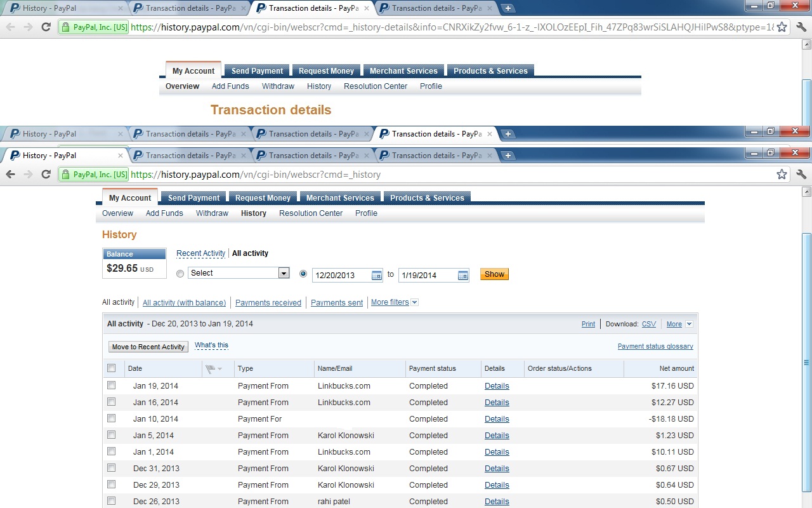Switch to History - PayPal tab in middle window

(x=63, y=134)
